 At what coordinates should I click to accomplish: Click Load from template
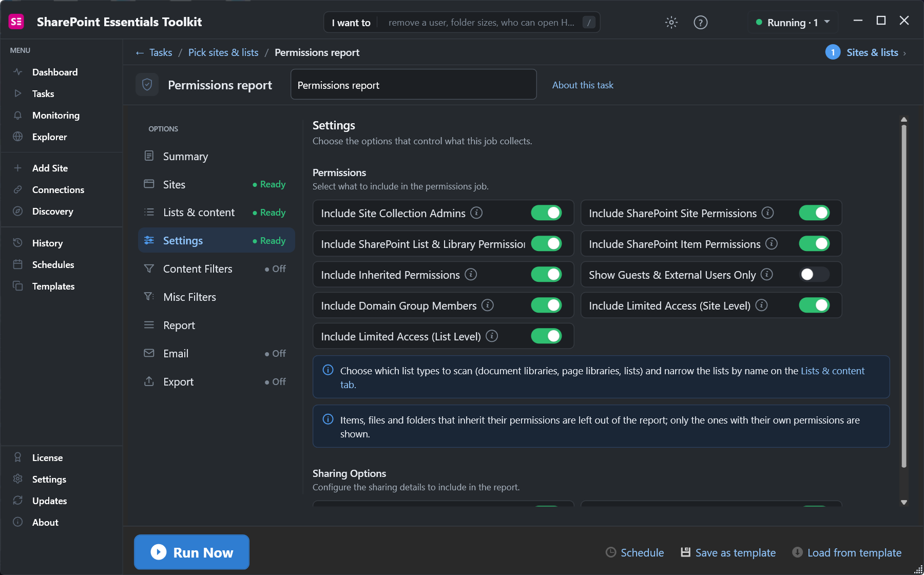coord(847,553)
